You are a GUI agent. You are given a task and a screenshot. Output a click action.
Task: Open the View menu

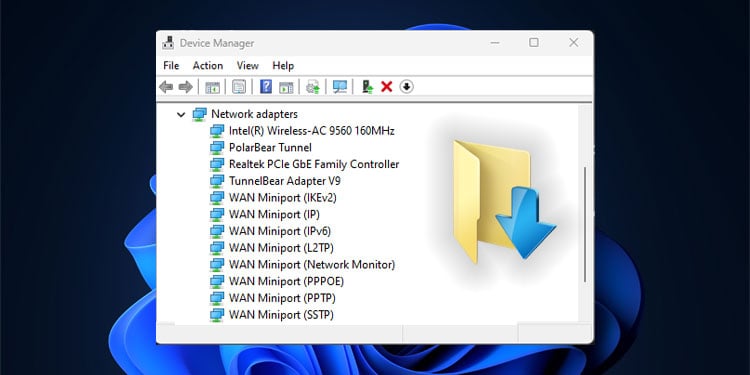(x=247, y=66)
